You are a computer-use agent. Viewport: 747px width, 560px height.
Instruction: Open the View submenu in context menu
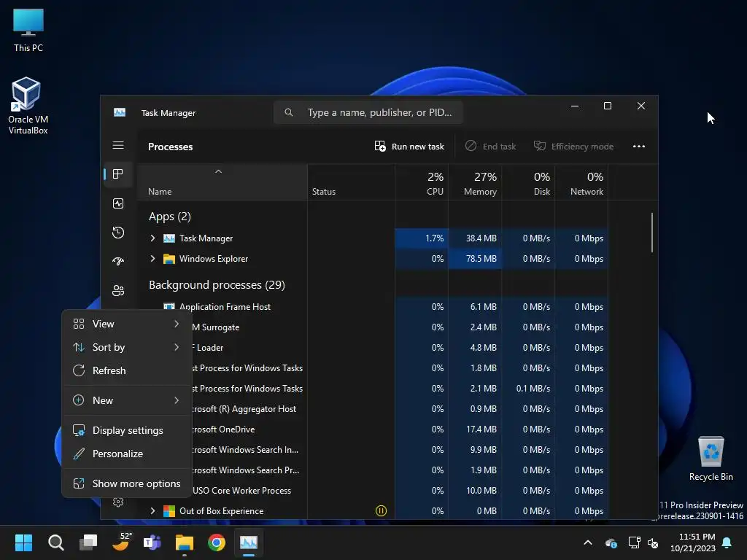coord(127,324)
